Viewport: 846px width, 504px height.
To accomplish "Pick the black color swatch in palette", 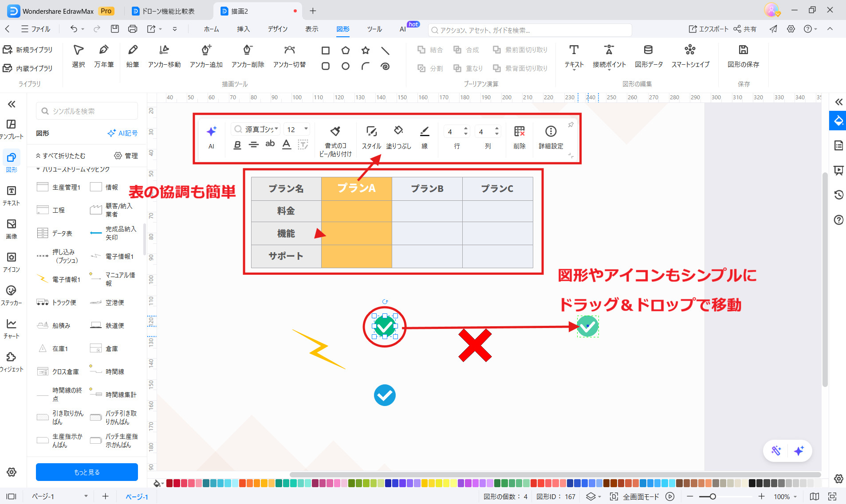I will pos(752,483).
